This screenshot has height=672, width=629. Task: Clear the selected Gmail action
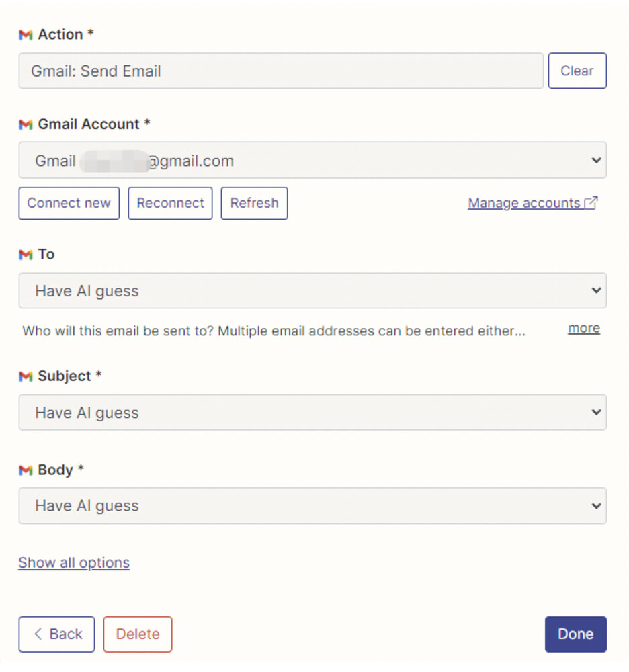coord(577,71)
